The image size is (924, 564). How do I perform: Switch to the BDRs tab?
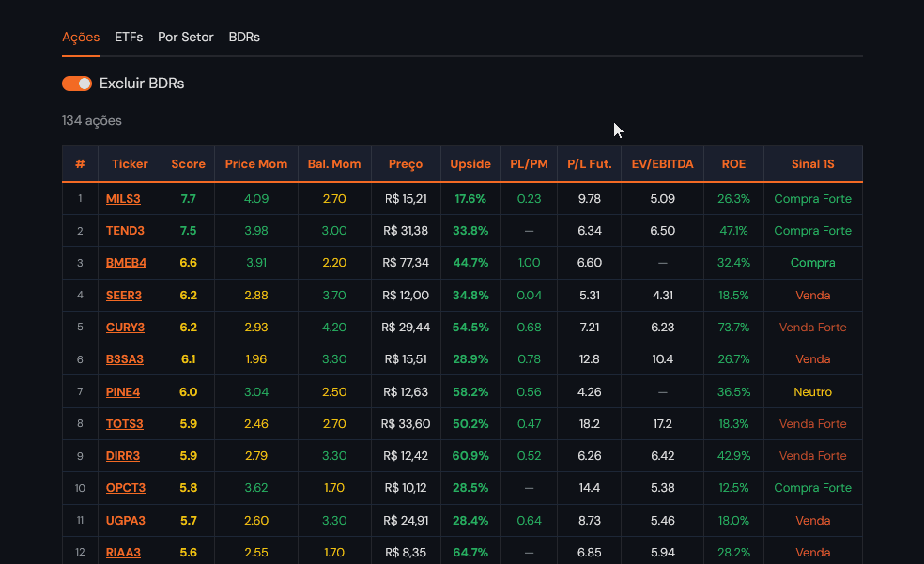pyautogui.click(x=244, y=38)
